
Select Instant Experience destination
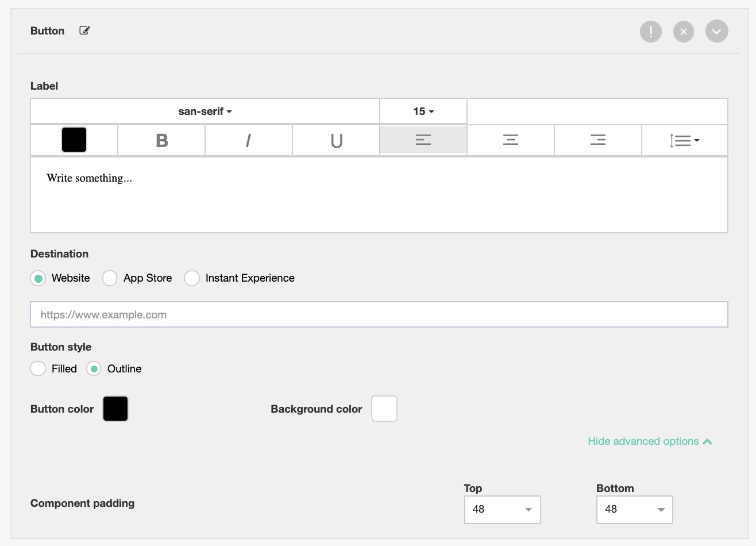tap(192, 278)
